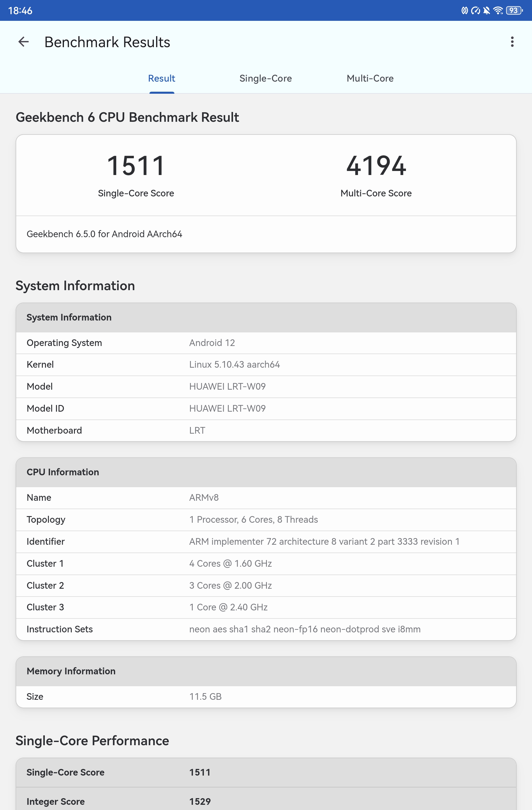Tap the Wi-Fi status bar icon

point(498,10)
